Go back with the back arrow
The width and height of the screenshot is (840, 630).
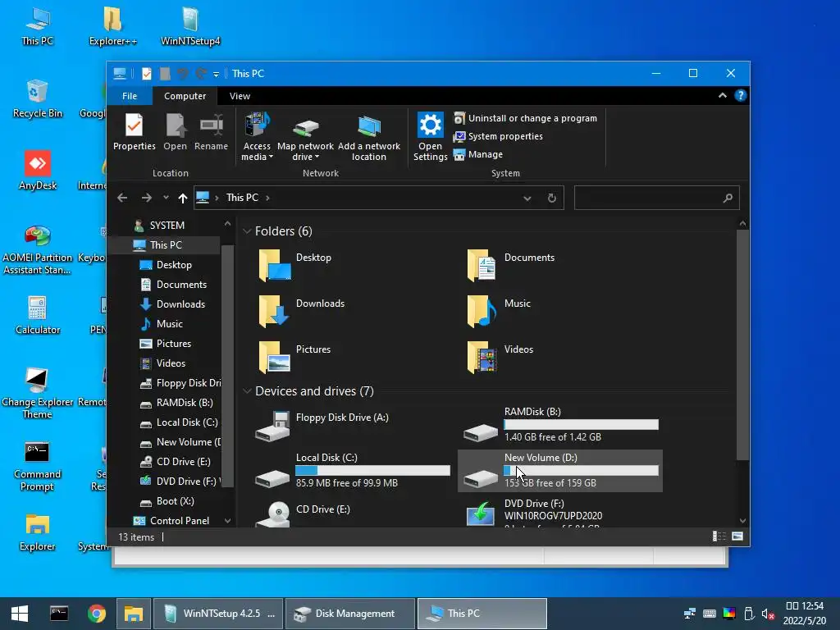(x=122, y=198)
